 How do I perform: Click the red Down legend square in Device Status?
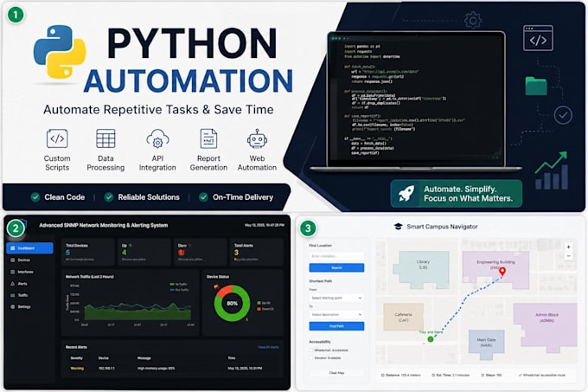click(x=259, y=309)
